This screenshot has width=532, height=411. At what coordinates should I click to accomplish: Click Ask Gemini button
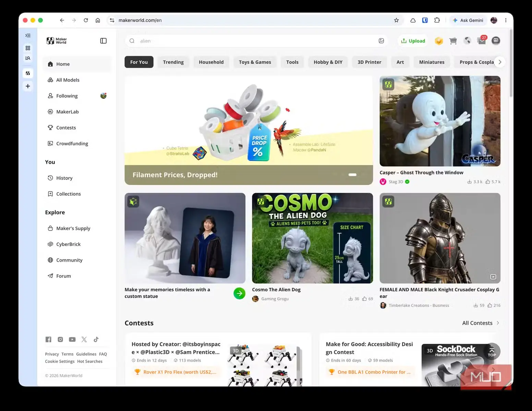click(468, 20)
